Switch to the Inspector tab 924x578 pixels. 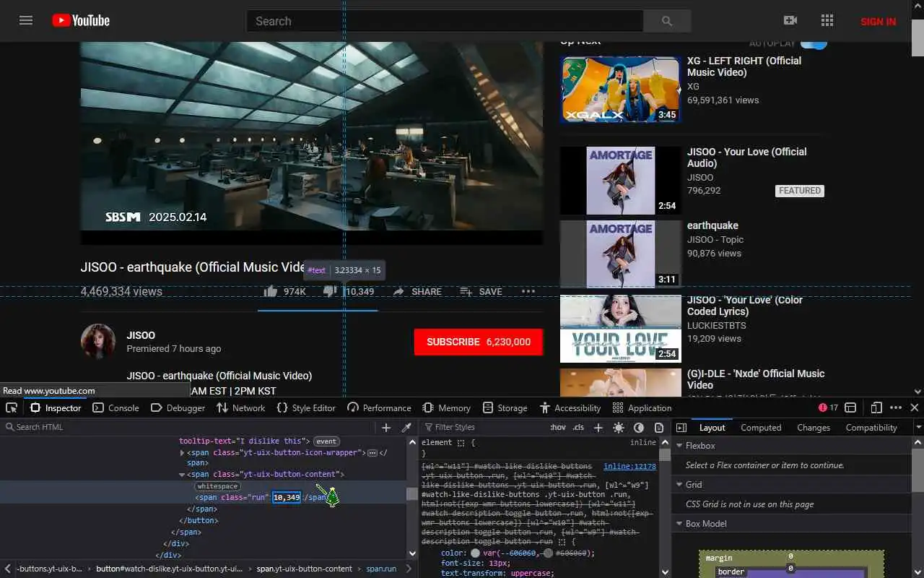56,408
